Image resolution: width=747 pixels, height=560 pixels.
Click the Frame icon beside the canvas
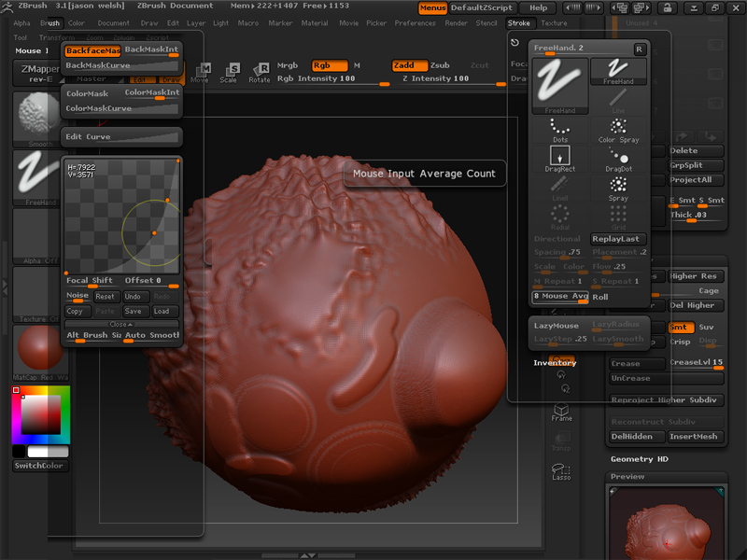pyautogui.click(x=562, y=412)
